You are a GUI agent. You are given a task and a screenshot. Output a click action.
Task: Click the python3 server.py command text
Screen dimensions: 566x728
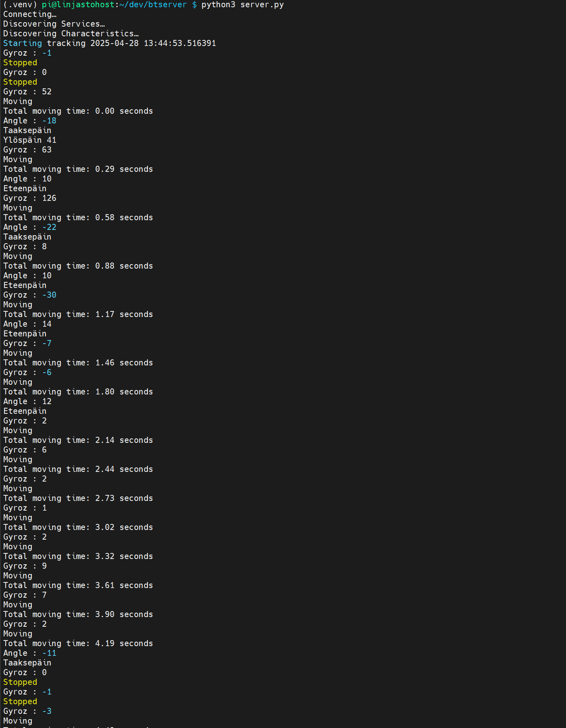tap(243, 5)
